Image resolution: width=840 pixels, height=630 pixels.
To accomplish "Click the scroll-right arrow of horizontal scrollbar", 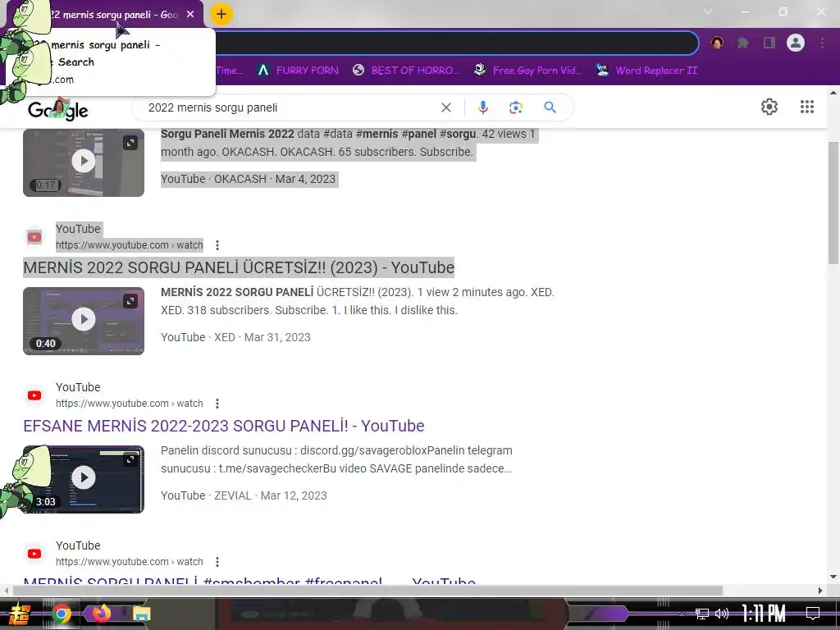I will pyautogui.click(x=820, y=591).
